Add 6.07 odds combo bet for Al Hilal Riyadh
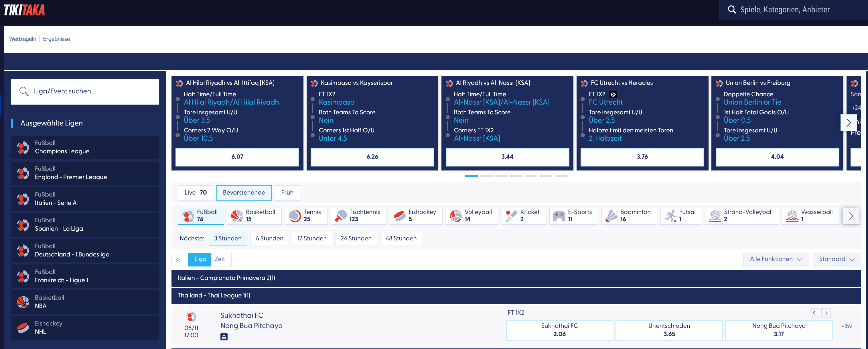Image resolution: width=868 pixels, height=349 pixels. point(237,157)
